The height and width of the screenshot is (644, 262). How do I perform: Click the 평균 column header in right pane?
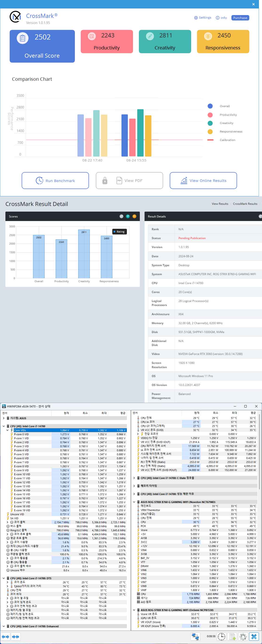pos(248,413)
